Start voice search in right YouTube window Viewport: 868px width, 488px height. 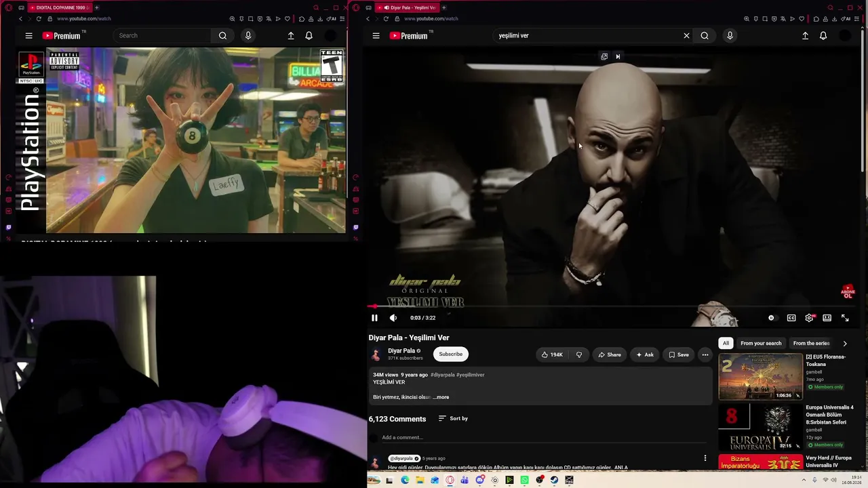730,36
